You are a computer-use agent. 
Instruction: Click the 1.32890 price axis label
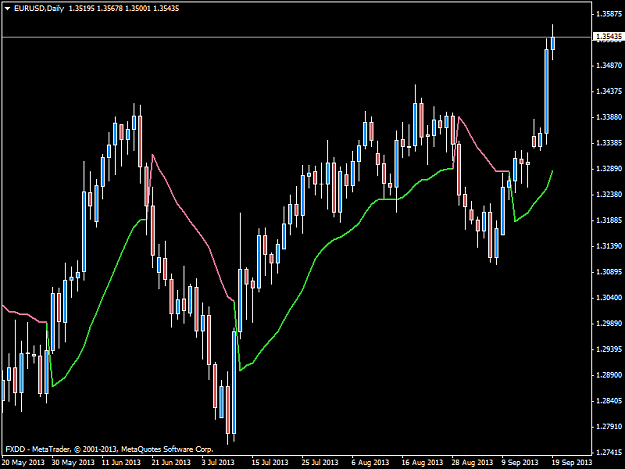(609, 169)
